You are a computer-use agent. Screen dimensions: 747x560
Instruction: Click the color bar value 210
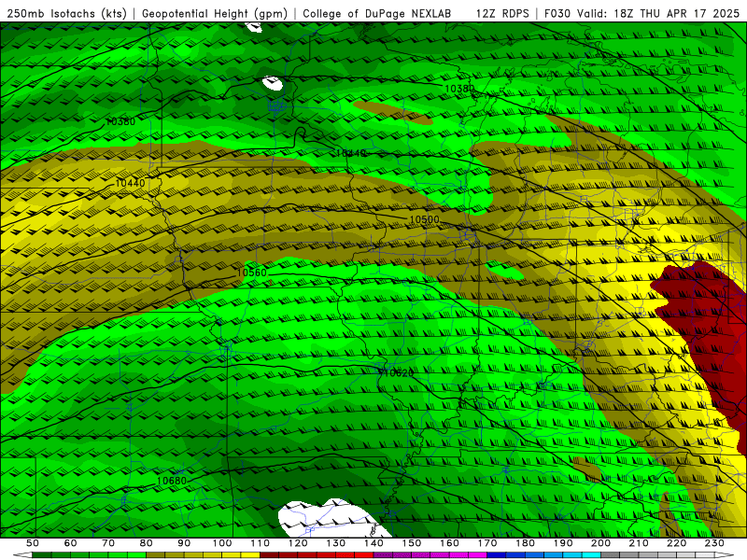639,543
